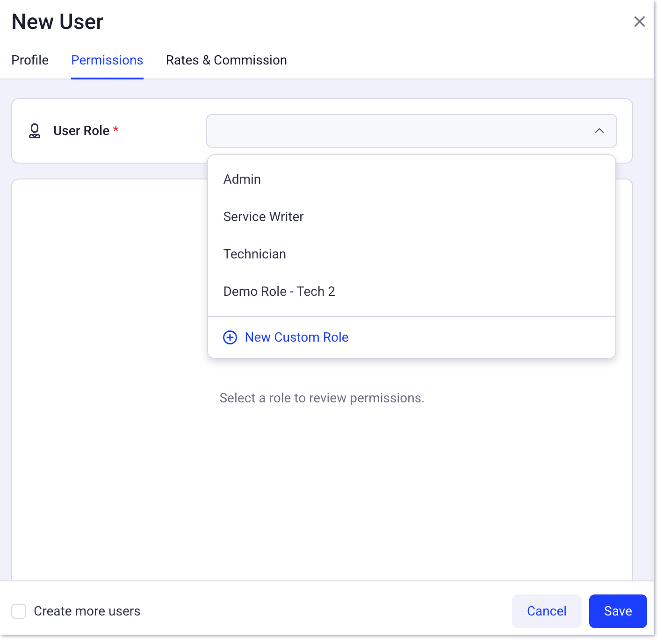Screen dimensions: 663x644
Task: Click the plus circle icon
Action: pyautogui.click(x=230, y=337)
